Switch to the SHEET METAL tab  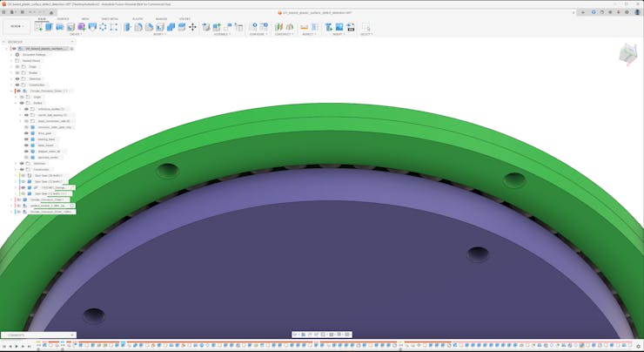(x=110, y=18)
